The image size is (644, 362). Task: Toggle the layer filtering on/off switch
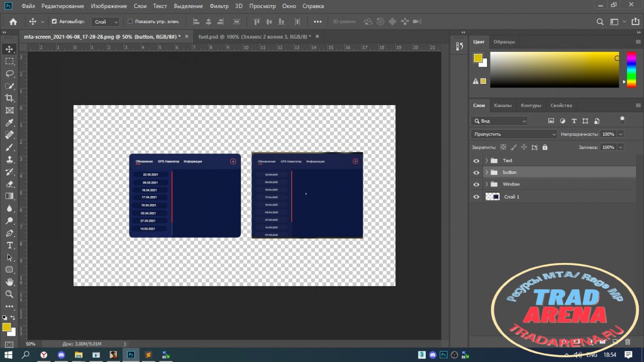click(622, 120)
